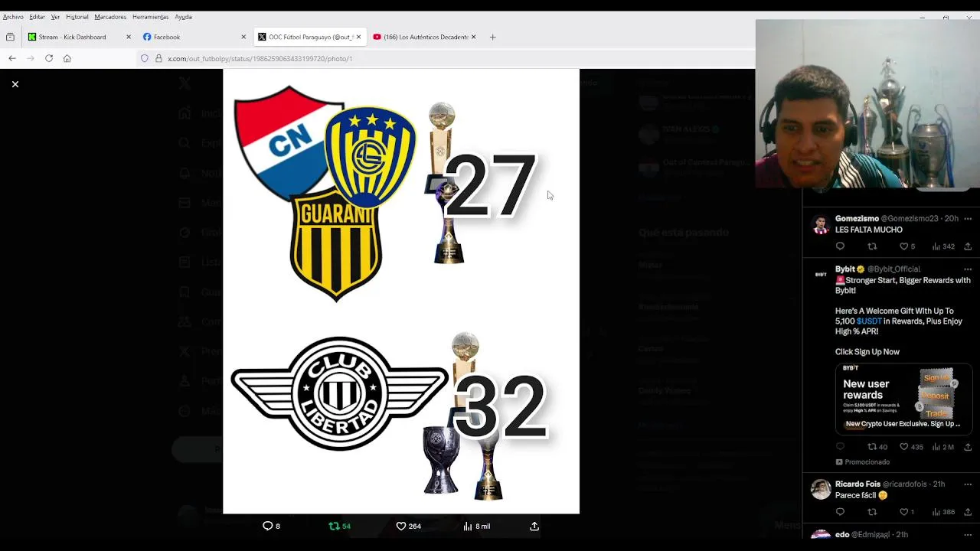This screenshot has width=980, height=551.
Task: Click the URL address bar
Action: pos(444,58)
